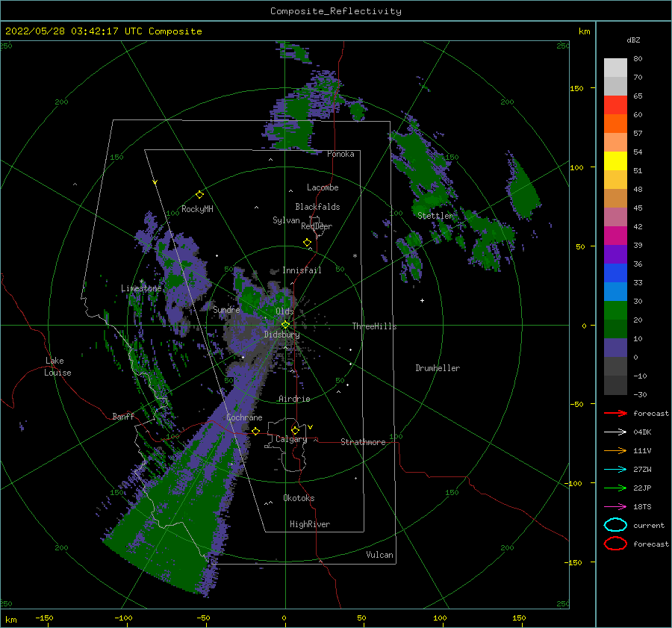This screenshot has width=672, height=628.
Task: Click the Blackfalds label
Action: coord(317,207)
